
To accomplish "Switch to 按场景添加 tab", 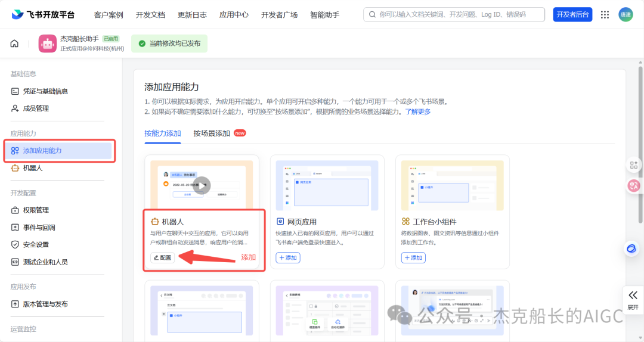I will [212, 133].
